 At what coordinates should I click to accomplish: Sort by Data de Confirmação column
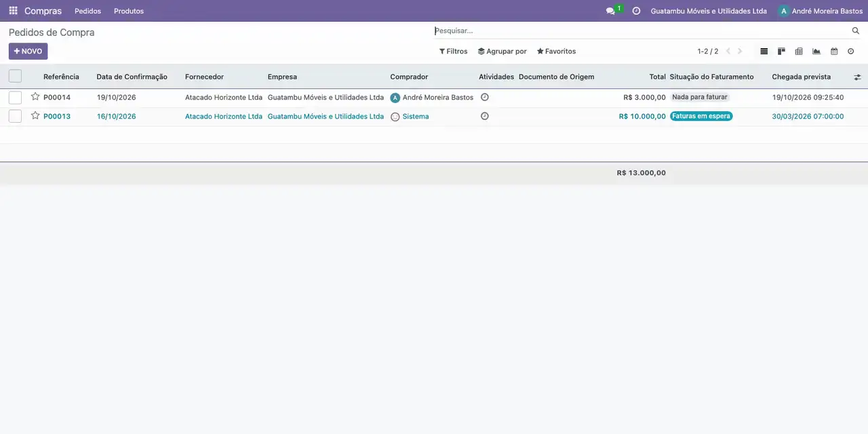point(132,77)
